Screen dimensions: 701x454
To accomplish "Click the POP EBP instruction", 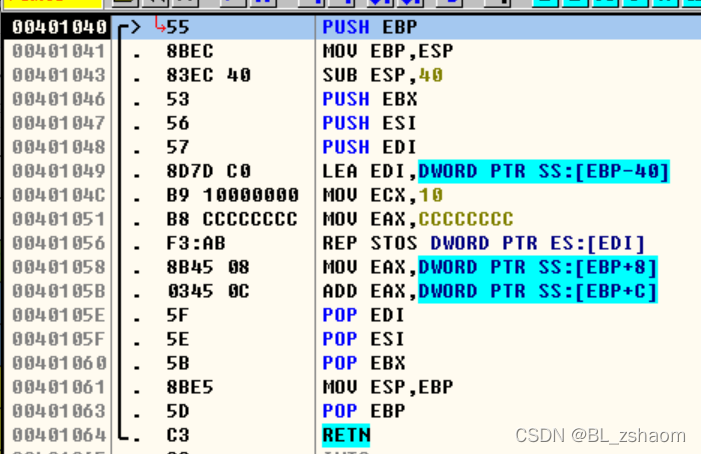I will point(363,412).
